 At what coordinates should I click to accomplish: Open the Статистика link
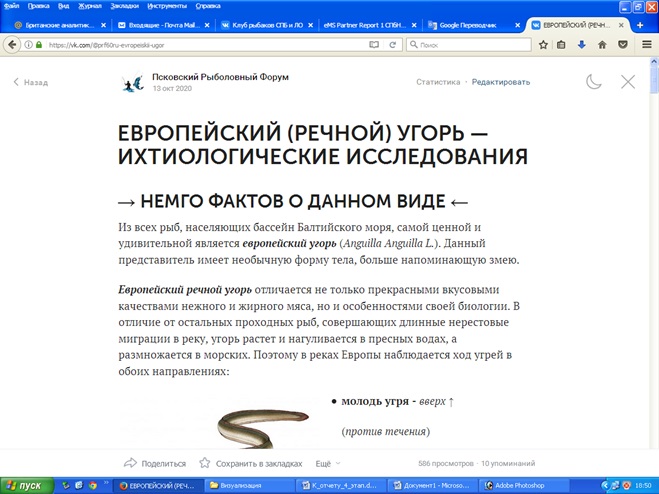[438, 82]
